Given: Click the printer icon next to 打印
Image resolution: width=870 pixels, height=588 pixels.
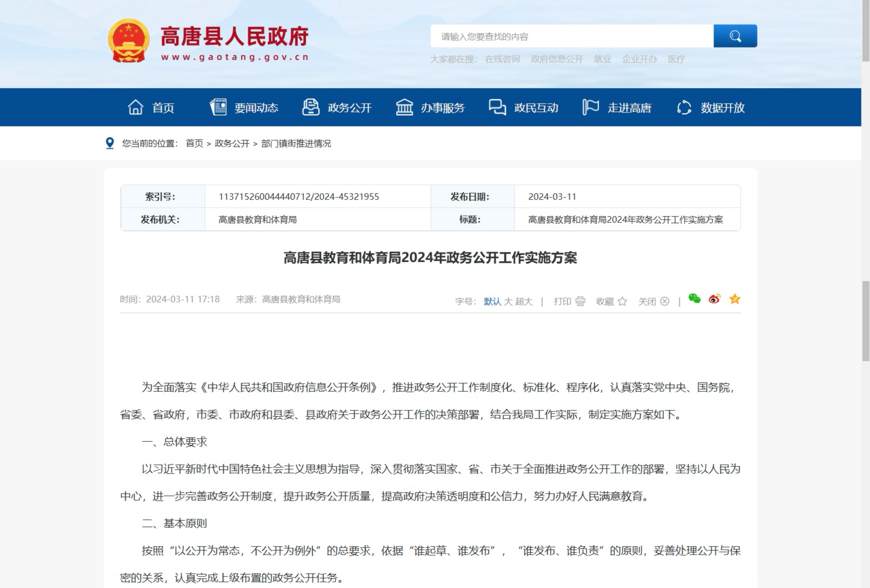Looking at the screenshot, I should click(580, 301).
